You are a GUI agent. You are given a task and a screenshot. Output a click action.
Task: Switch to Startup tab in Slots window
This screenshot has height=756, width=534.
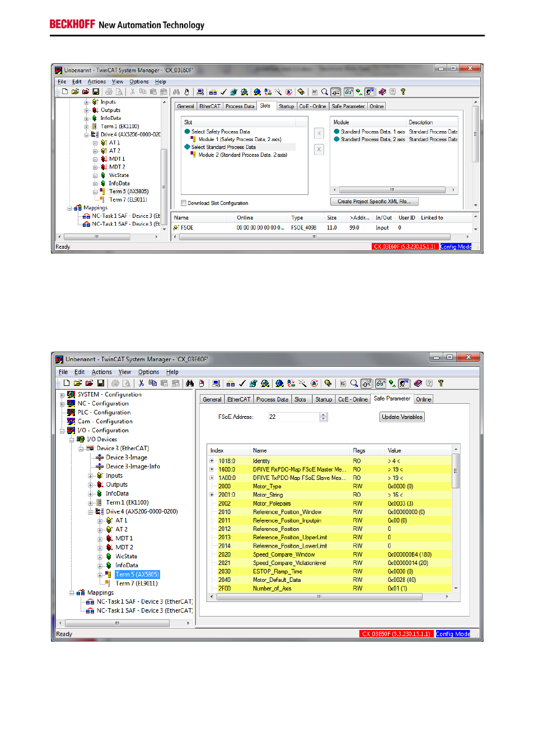286,106
